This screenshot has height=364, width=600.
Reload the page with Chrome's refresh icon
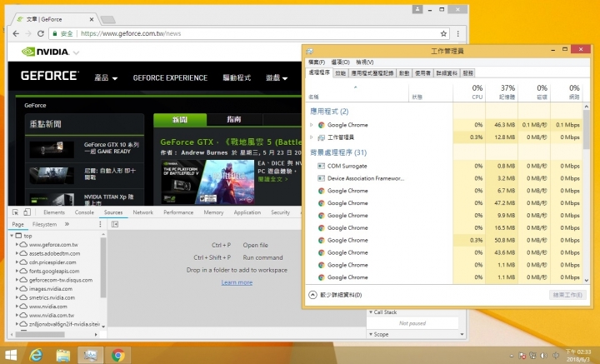pos(41,33)
